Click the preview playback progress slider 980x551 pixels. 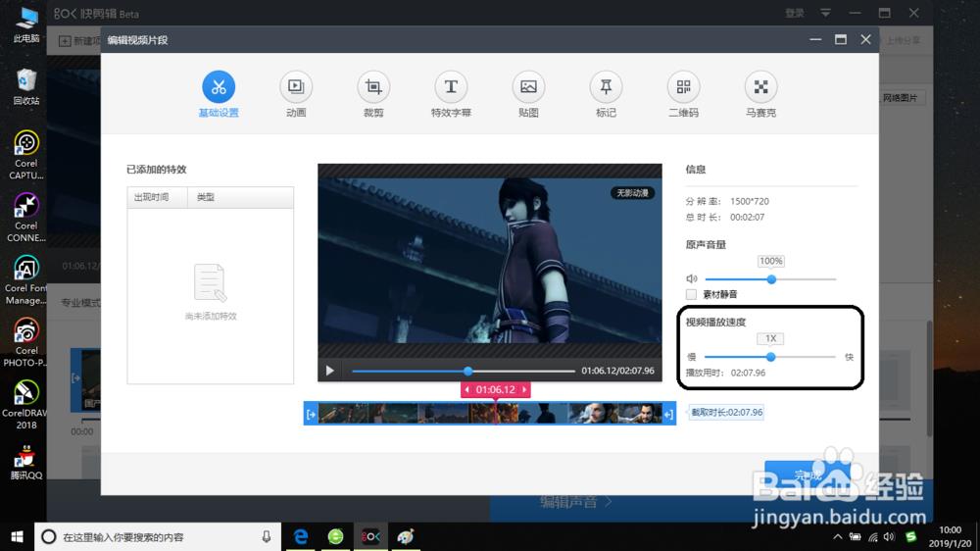click(464, 371)
